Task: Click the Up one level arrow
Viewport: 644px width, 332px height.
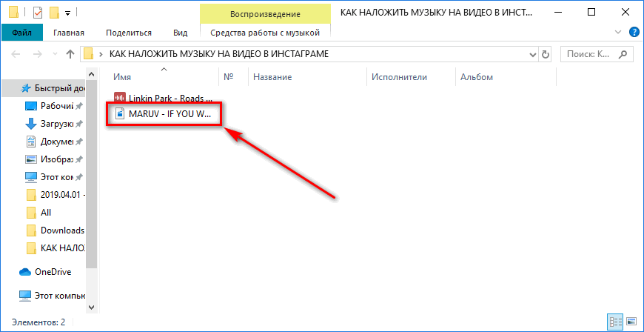Action: pos(70,54)
